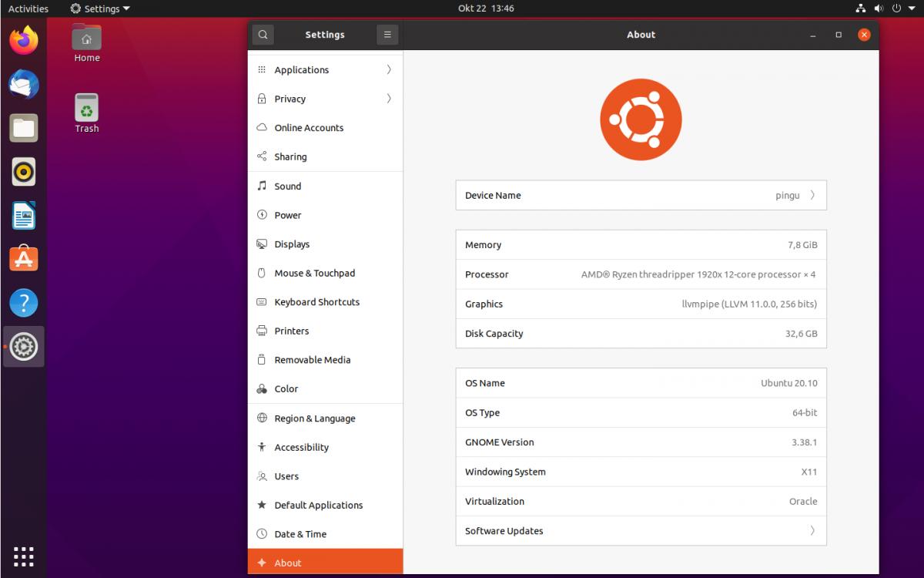
Task: Open Firefox from the dock
Action: (24, 40)
